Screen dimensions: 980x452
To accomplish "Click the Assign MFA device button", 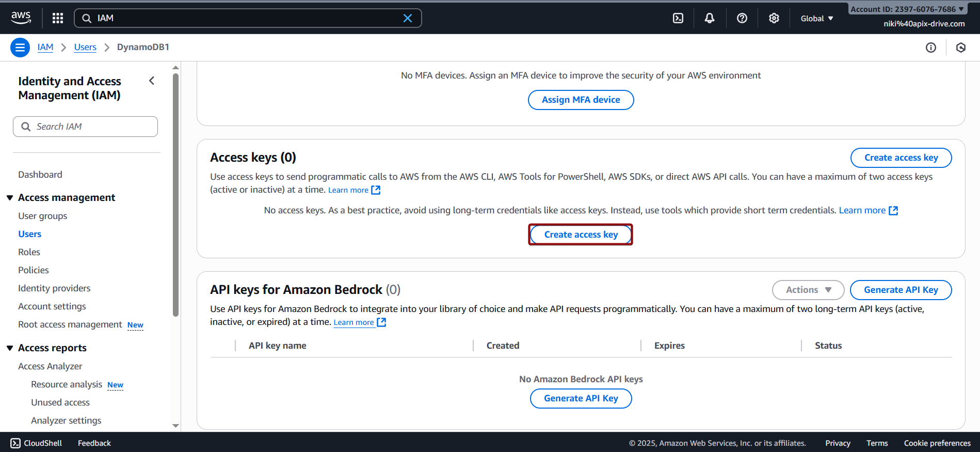I will (x=581, y=100).
